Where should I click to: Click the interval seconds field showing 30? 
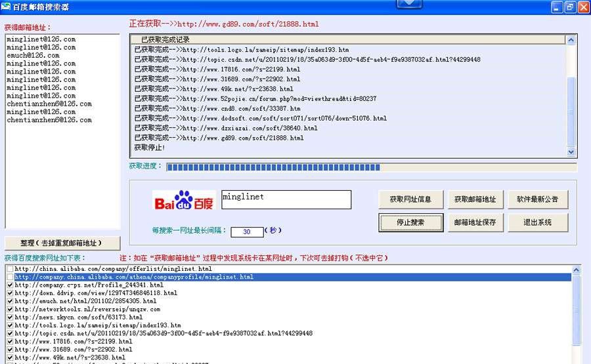pyautogui.click(x=247, y=232)
